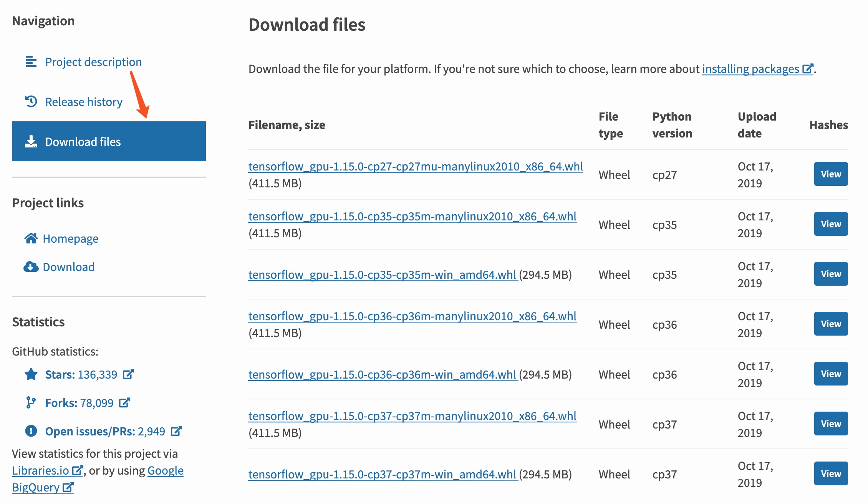Click the Release history clock icon
Image resolution: width=868 pixels, height=503 pixels.
pos(31,101)
